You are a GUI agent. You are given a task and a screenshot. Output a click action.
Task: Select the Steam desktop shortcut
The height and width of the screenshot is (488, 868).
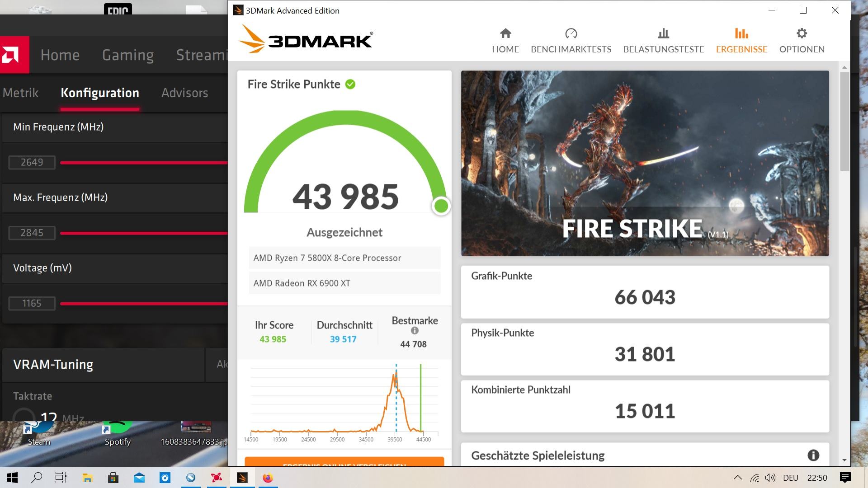pos(39,434)
